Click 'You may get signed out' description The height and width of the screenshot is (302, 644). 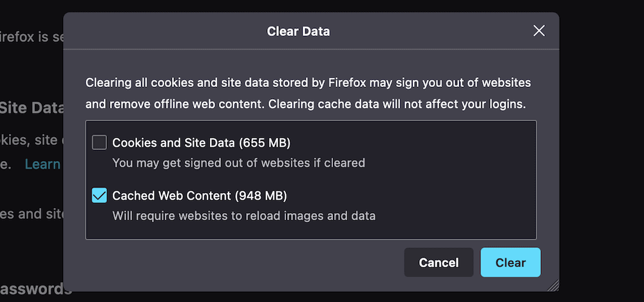click(238, 162)
